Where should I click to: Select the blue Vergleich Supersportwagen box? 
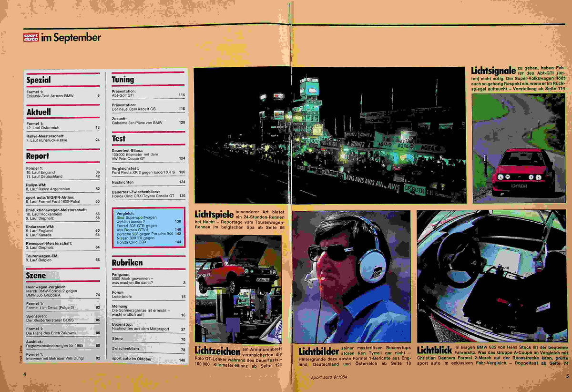coord(148,227)
